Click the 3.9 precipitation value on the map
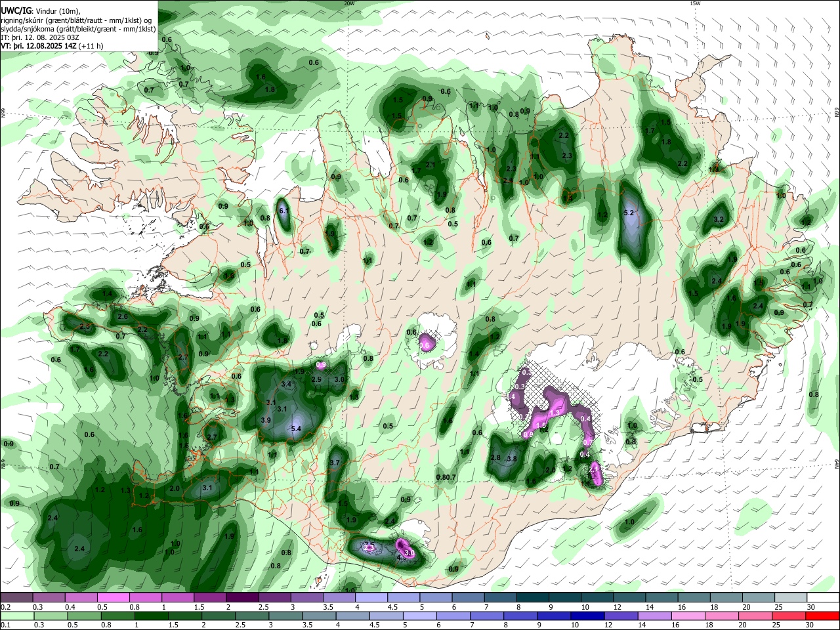The width and height of the screenshot is (840, 630). click(x=266, y=420)
